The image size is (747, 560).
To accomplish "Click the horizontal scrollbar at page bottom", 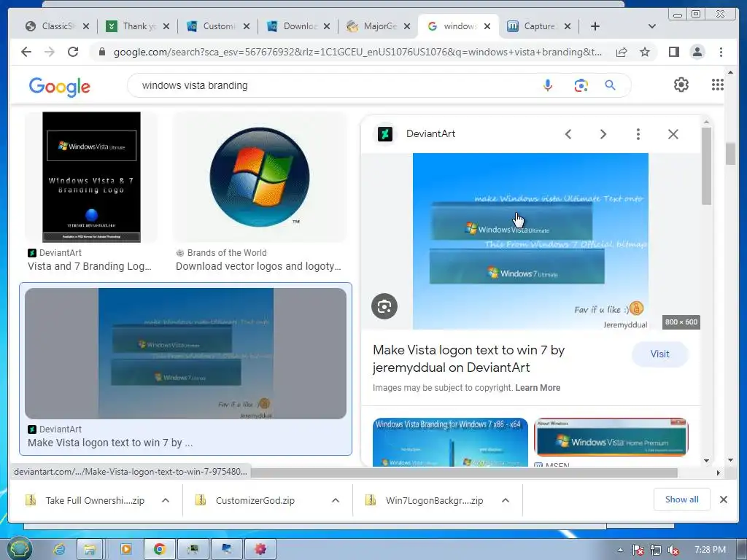I will click(x=465, y=472).
